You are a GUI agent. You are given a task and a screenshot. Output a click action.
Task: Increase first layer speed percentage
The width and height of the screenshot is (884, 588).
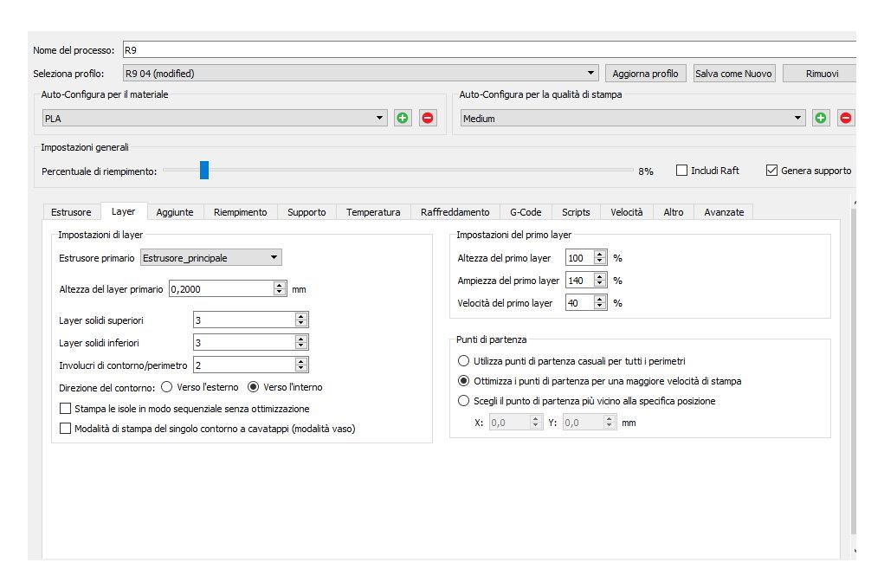tap(600, 299)
